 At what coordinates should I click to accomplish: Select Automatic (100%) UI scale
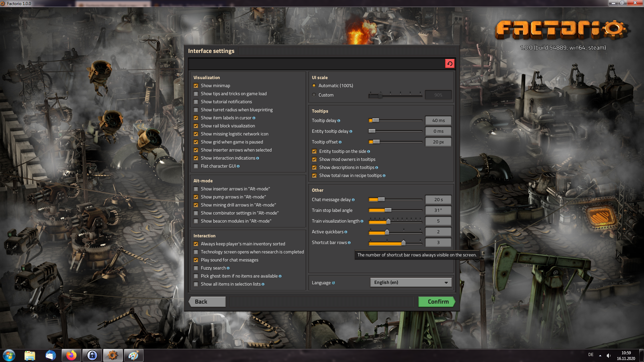[314, 85]
